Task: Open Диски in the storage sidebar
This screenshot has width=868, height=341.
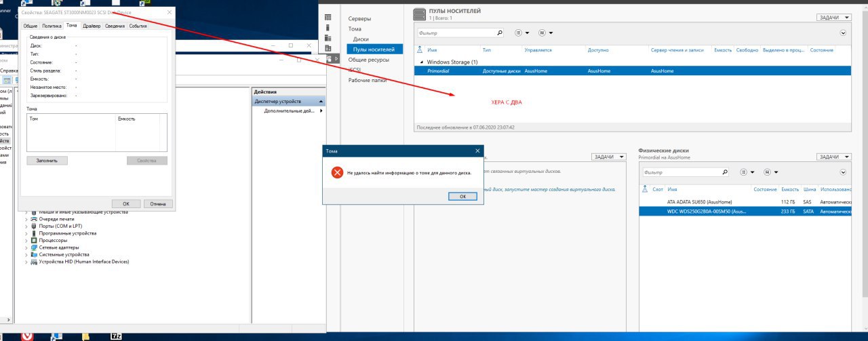Action: [x=361, y=39]
